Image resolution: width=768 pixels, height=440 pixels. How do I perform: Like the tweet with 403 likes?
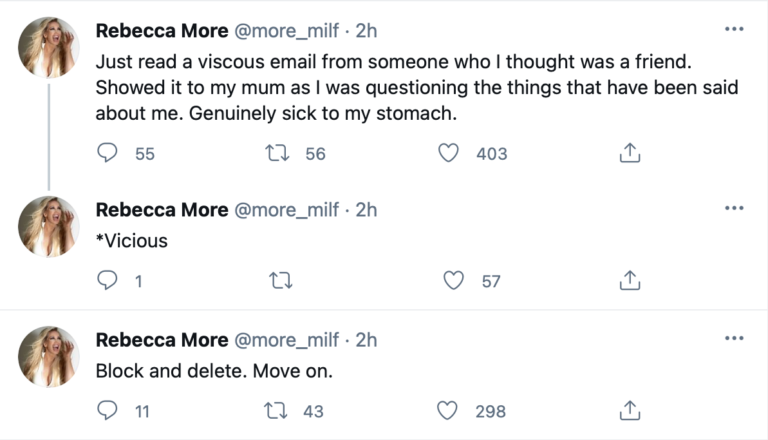450,153
